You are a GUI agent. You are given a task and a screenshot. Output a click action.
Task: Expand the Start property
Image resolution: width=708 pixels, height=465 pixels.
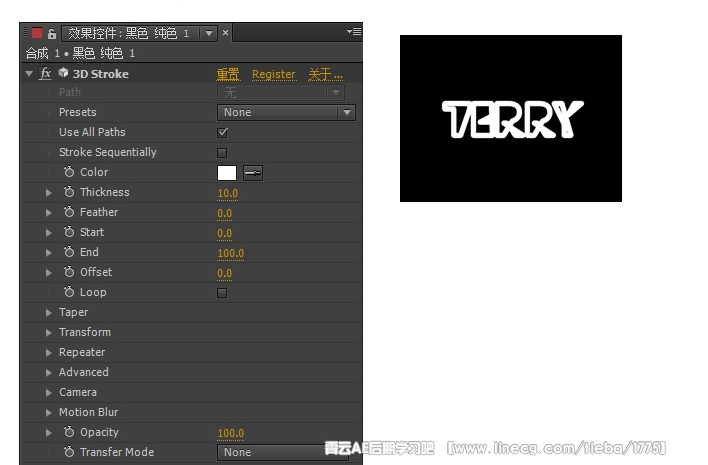click(x=49, y=232)
